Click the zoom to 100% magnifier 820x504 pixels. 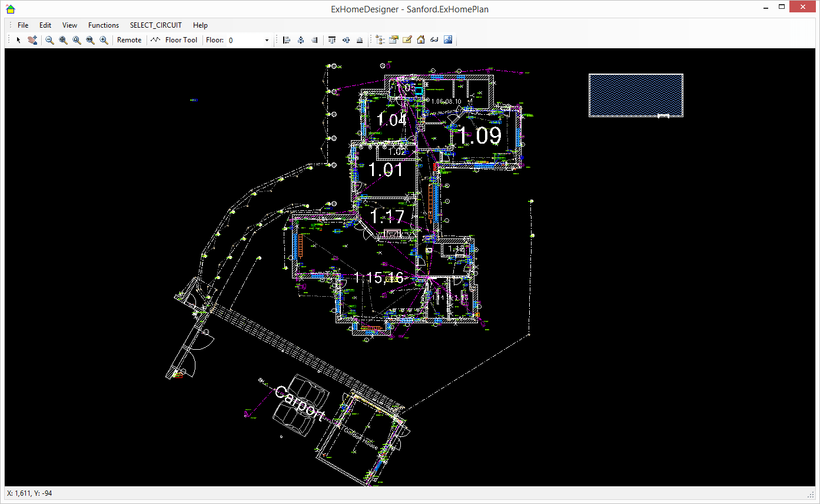pyautogui.click(x=90, y=40)
